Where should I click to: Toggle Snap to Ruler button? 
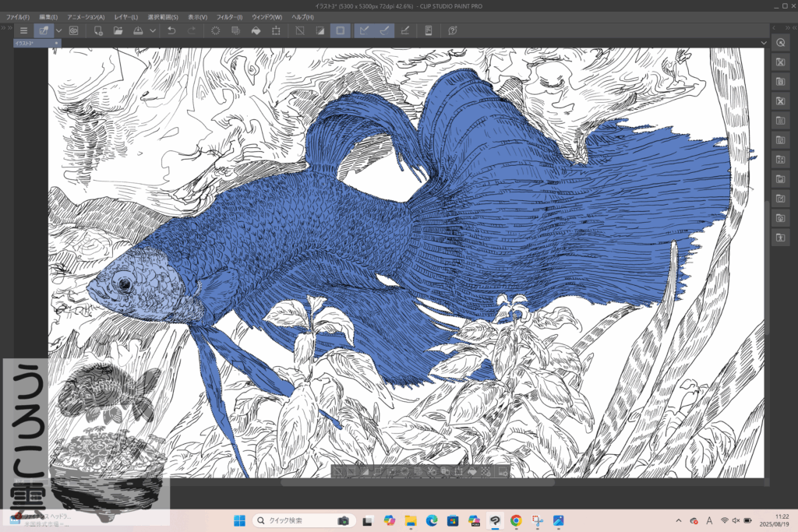pyautogui.click(x=363, y=30)
